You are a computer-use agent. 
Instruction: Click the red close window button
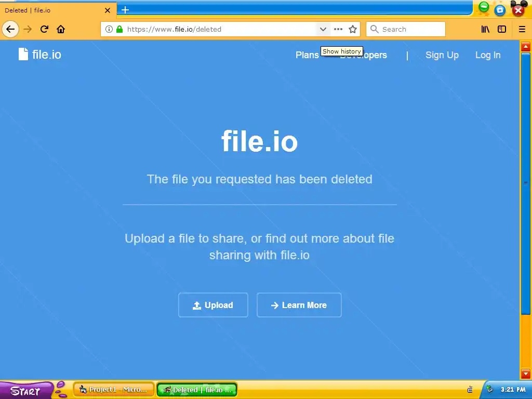(518, 10)
